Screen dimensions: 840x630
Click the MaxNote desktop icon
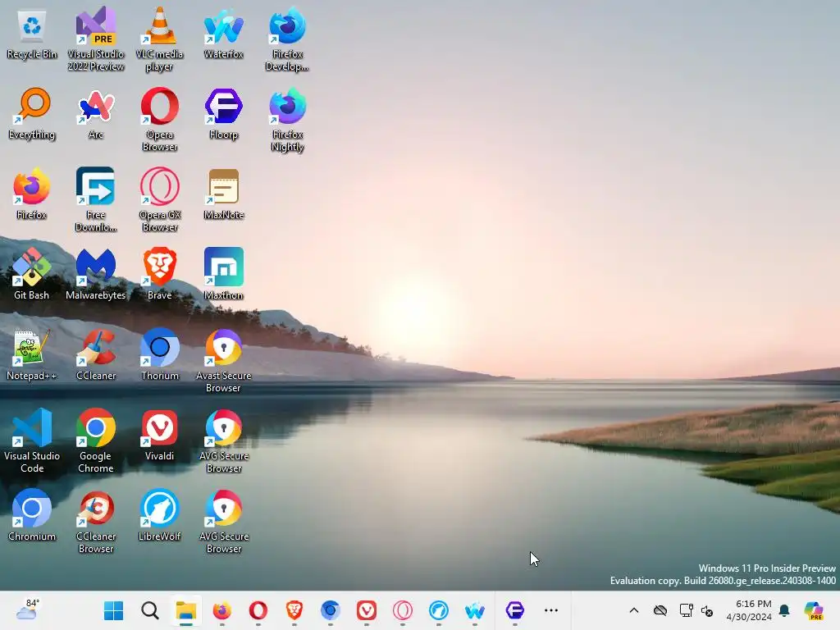(224, 194)
